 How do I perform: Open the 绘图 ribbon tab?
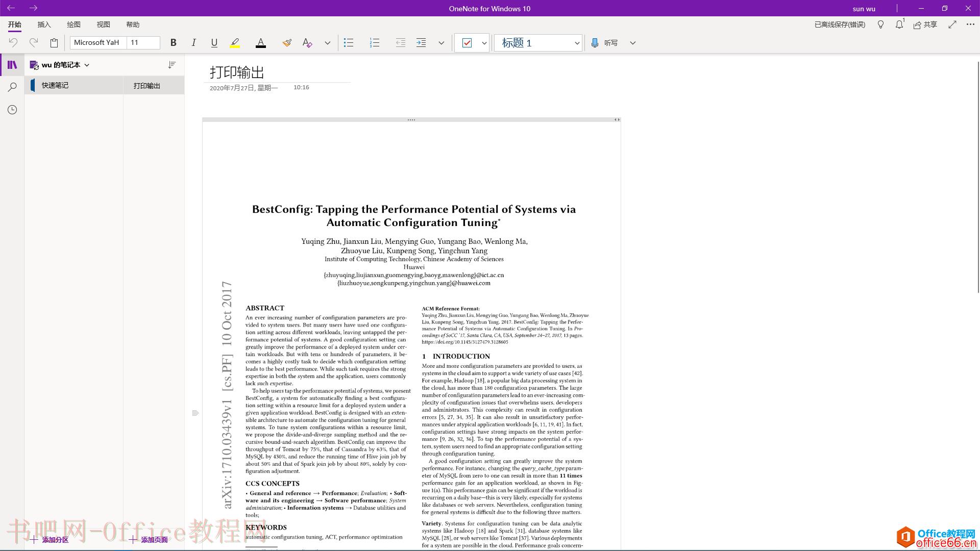[x=74, y=24]
